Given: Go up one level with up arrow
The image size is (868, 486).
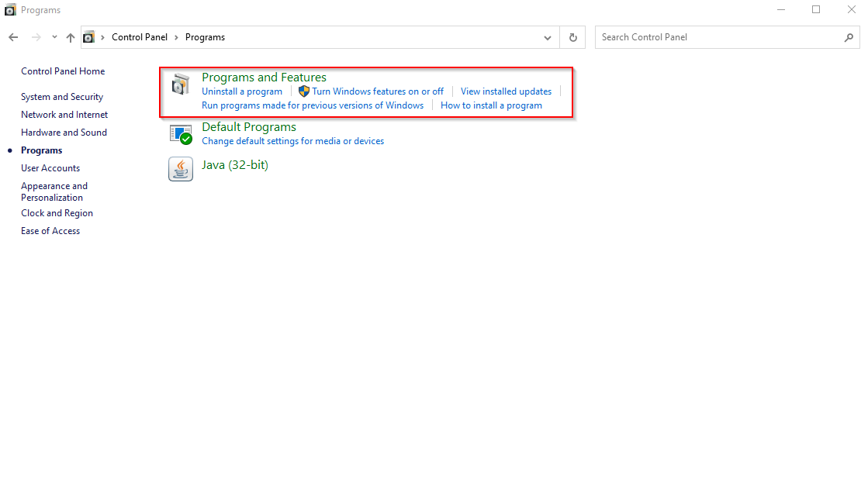Looking at the screenshot, I should 71,37.
